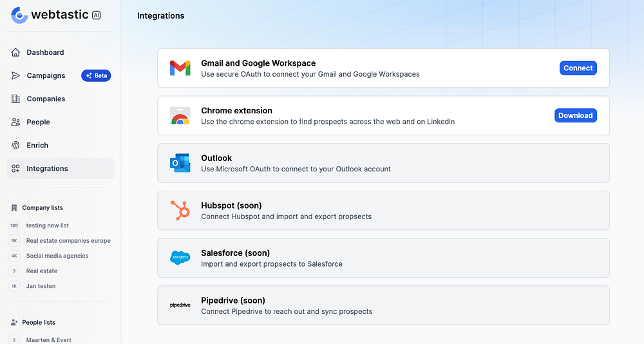Image resolution: width=644 pixels, height=344 pixels.
Task: Click the Hubspot import and export description
Action: click(x=287, y=216)
